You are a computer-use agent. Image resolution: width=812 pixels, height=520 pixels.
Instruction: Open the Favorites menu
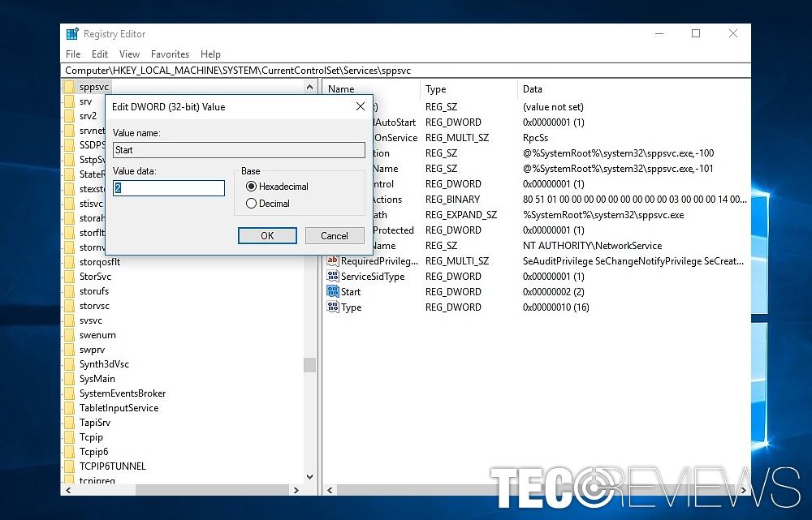point(170,54)
